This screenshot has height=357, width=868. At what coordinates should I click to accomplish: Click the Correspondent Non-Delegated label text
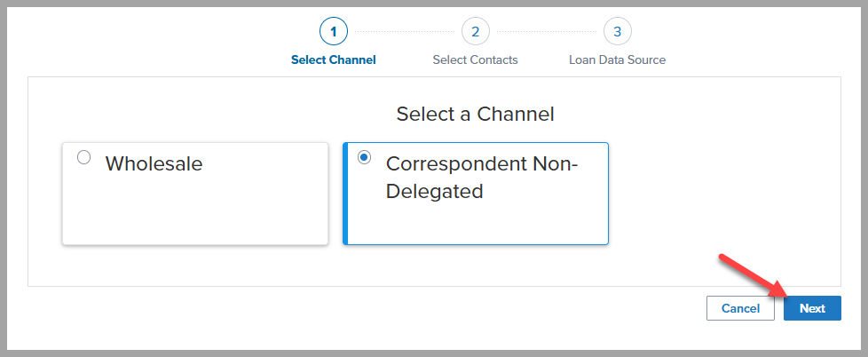(x=481, y=177)
